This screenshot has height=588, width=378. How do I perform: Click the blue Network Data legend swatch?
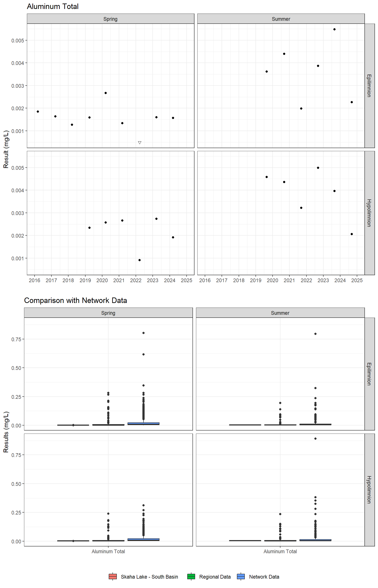pos(241,576)
